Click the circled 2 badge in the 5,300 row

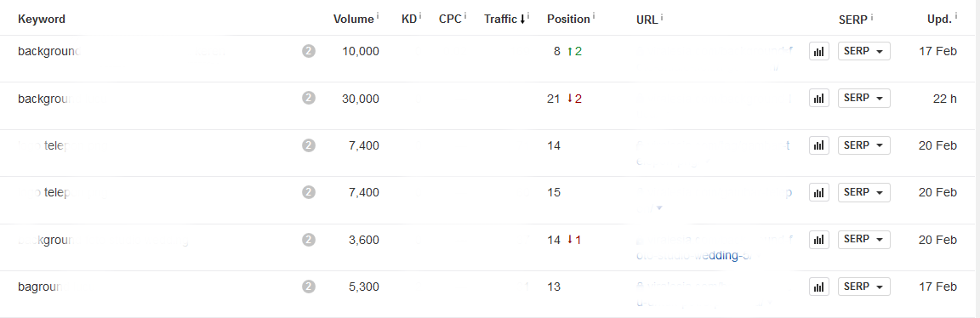pos(308,287)
